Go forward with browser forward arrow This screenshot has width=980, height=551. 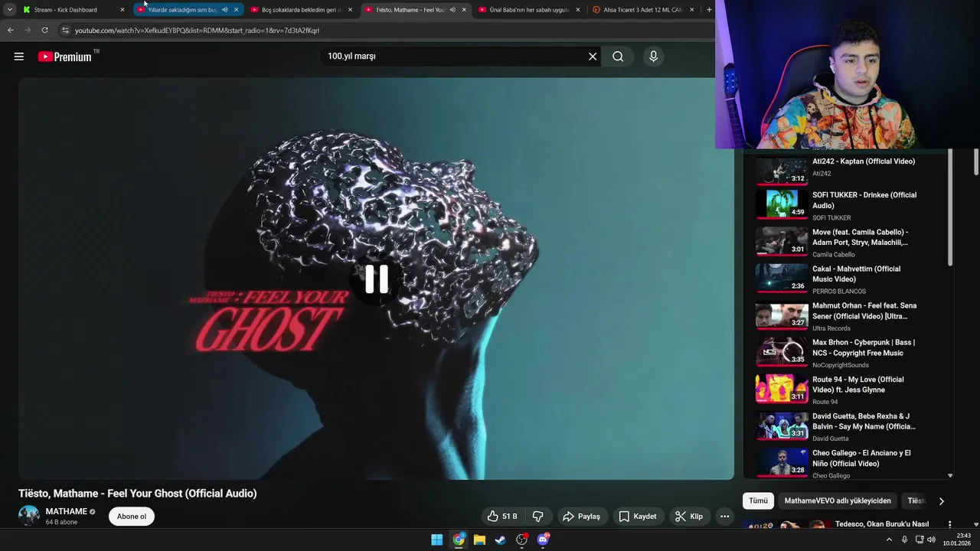[x=28, y=31]
